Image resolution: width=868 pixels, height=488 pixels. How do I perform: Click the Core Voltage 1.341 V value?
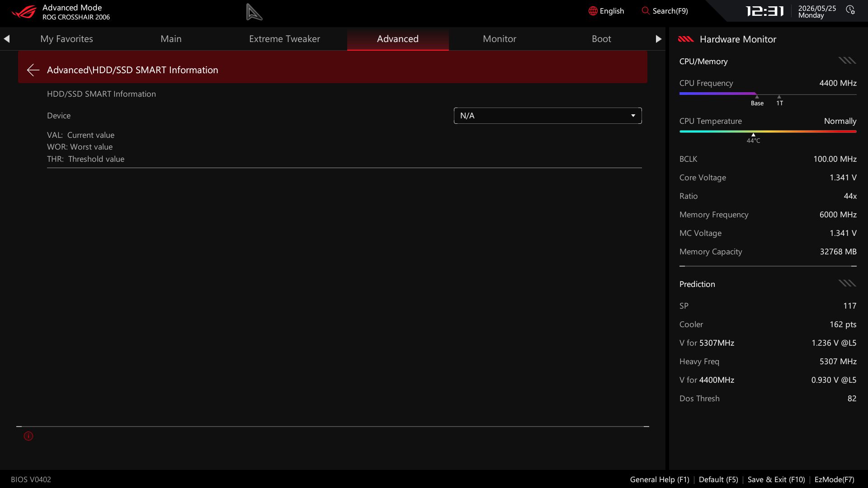(x=843, y=178)
